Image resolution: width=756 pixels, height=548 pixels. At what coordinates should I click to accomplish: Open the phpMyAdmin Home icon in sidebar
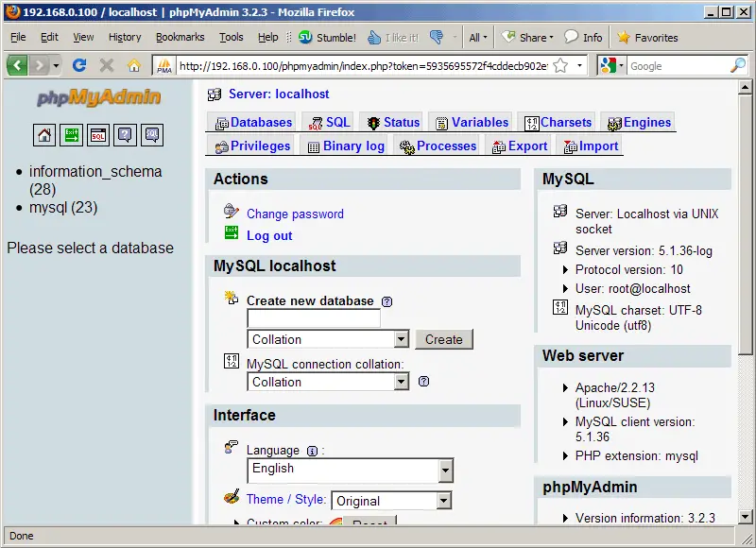tap(44, 135)
